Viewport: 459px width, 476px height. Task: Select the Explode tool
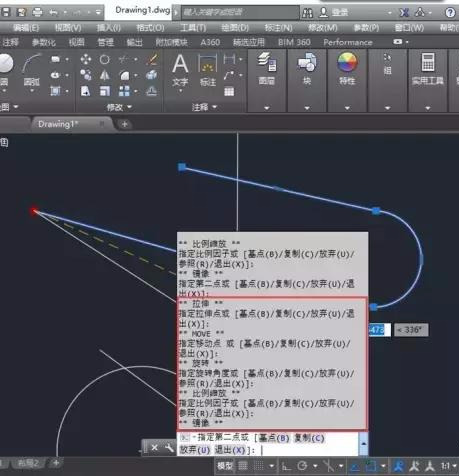(x=152, y=75)
